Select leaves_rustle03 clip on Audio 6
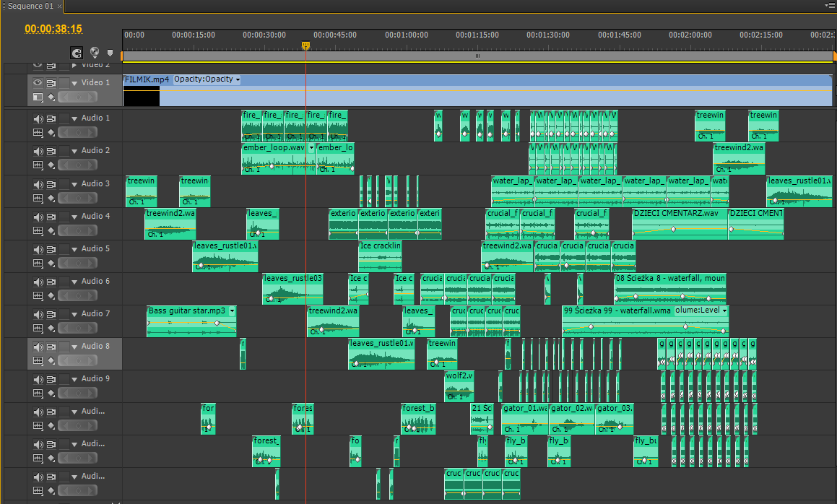The height and width of the screenshot is (504, 837). tap(292, 289)
